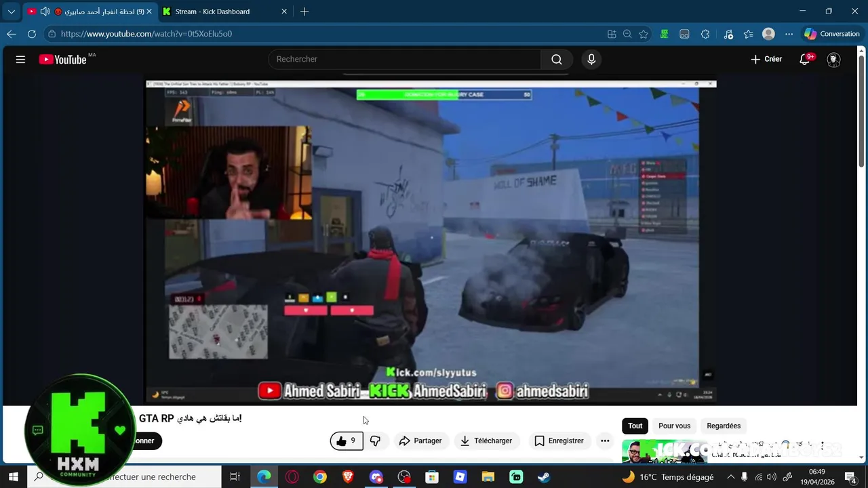
Task: Open Steam from the taskbar
Action: point(544,477)
